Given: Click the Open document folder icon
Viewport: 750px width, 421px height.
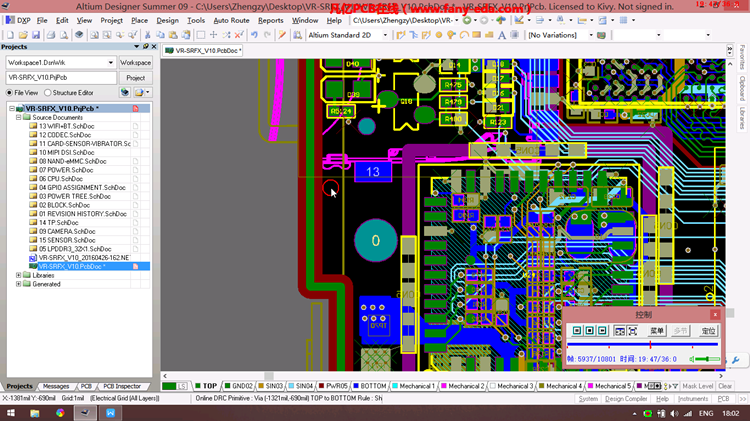Looking at the screenshot, I should pos(22,35).
